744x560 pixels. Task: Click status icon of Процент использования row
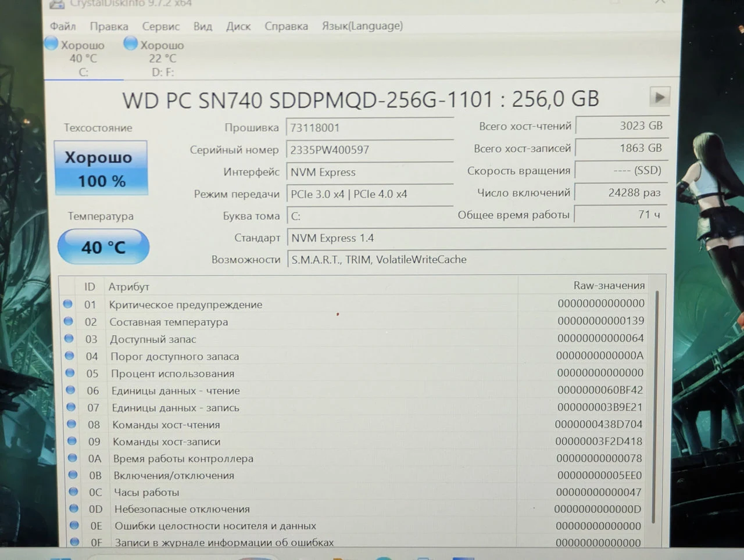(x=70, y=373)
